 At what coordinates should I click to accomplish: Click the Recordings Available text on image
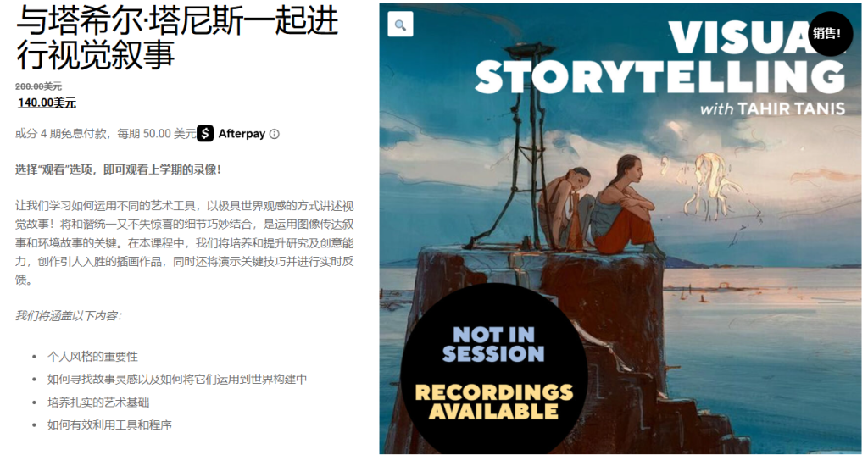[x=494, y=402]
